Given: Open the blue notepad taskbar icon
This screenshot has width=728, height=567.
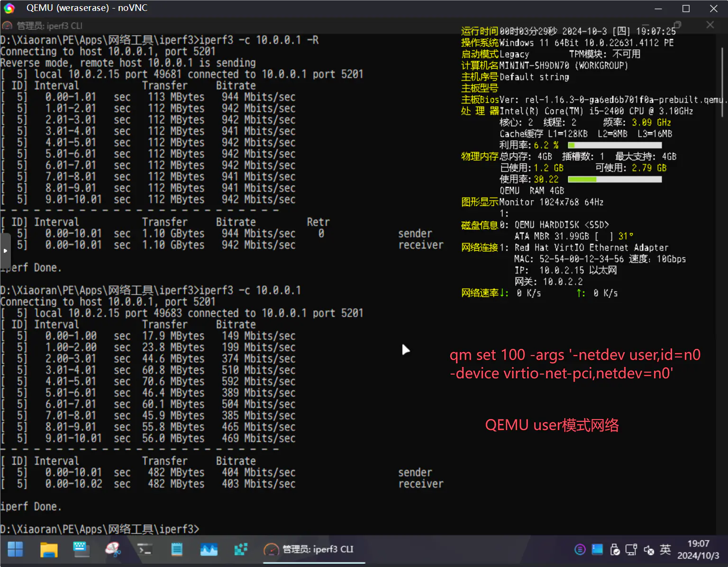Looking at the screenshot, I should point(177,549).
